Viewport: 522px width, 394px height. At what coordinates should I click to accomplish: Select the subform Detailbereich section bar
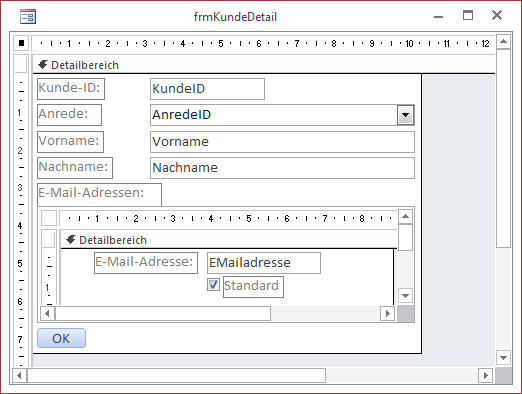tap(229, 240)
